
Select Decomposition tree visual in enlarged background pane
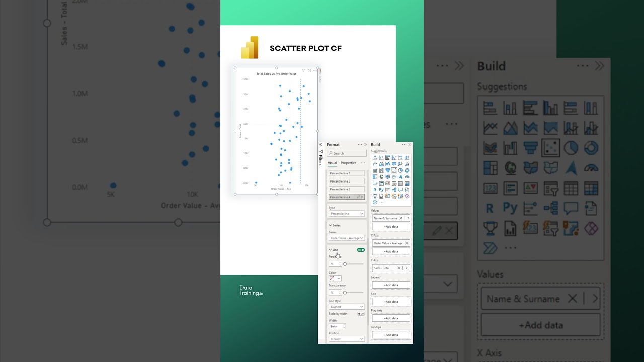coord(550,208)
